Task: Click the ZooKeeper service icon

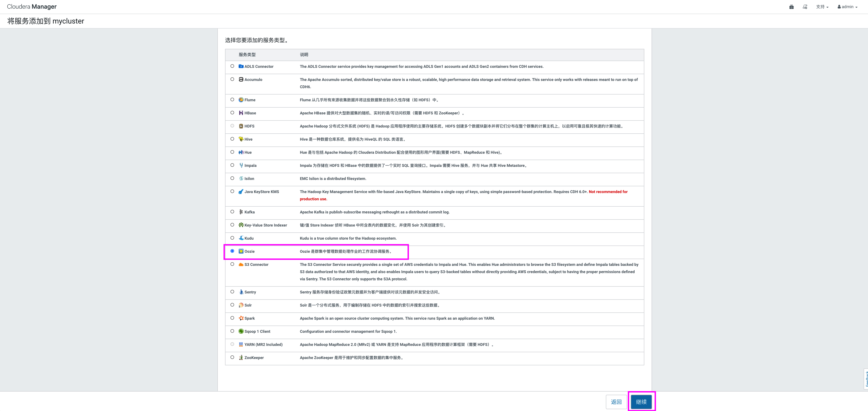Action: click(x=241, y=357)
